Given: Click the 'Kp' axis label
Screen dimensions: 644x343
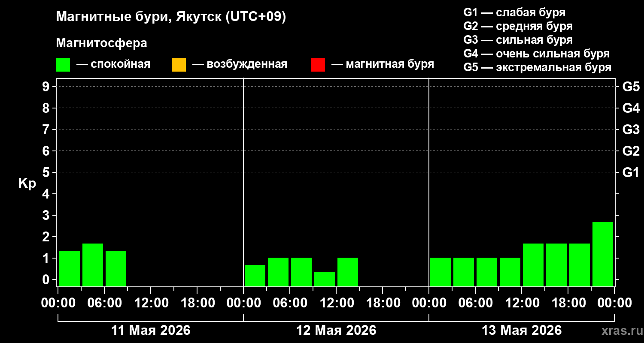Looking at the screenshot, I should pos(27,184).
